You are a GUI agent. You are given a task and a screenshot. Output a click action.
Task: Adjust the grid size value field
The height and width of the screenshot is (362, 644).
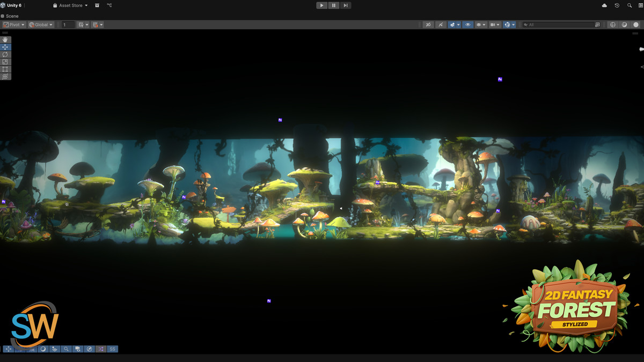67,24
